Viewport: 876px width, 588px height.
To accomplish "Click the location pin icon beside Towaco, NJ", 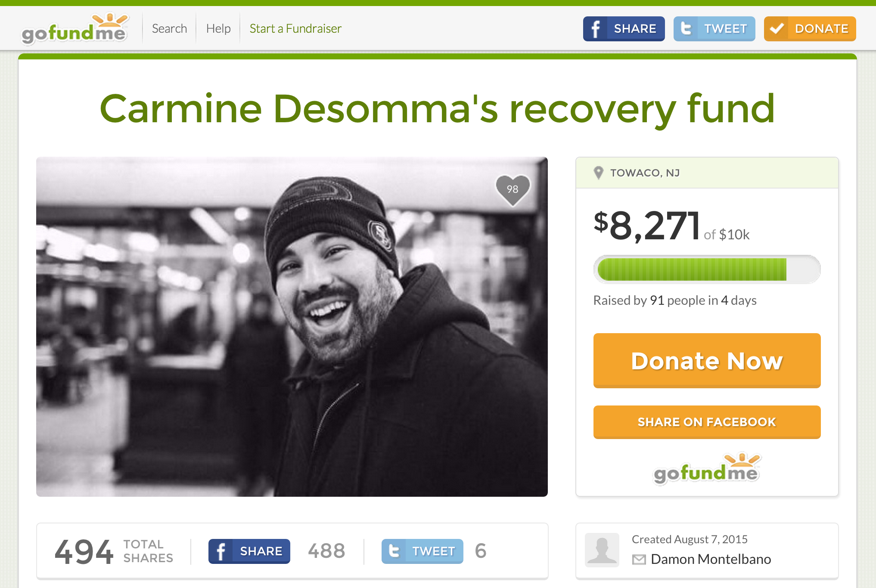I will pyautogui.click(x=598, y=173).
